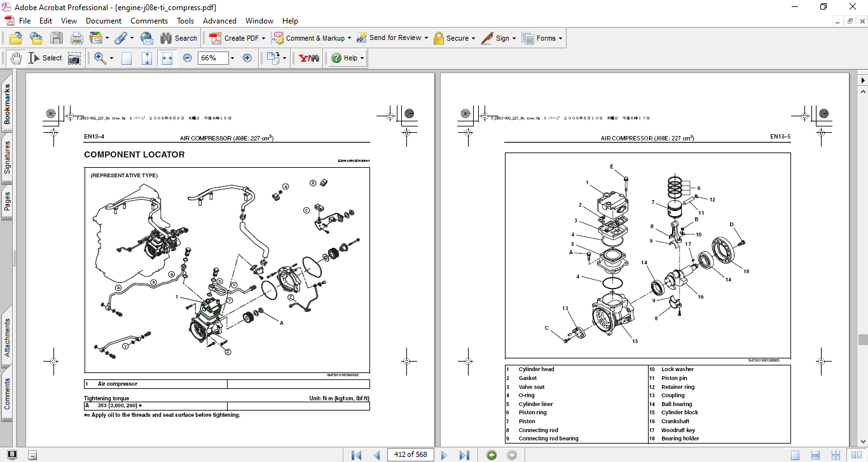Click the zoom out minus button
The width and height of the screenshot is (868, 462).
[x=188, y=58]
